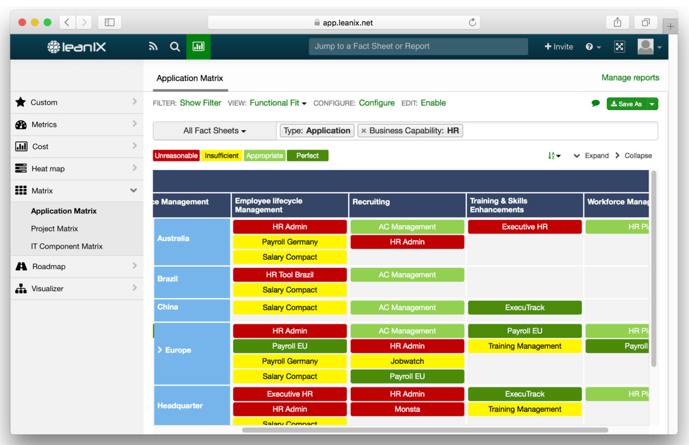
Task: Open the RSS feed icon
Action: (x=153, y=46)
